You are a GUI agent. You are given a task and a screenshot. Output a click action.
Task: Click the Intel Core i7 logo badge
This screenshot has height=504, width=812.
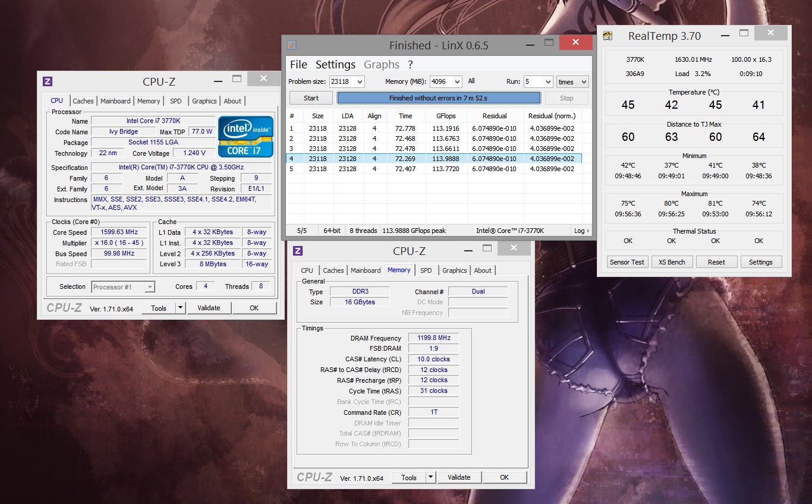[246, 136]
